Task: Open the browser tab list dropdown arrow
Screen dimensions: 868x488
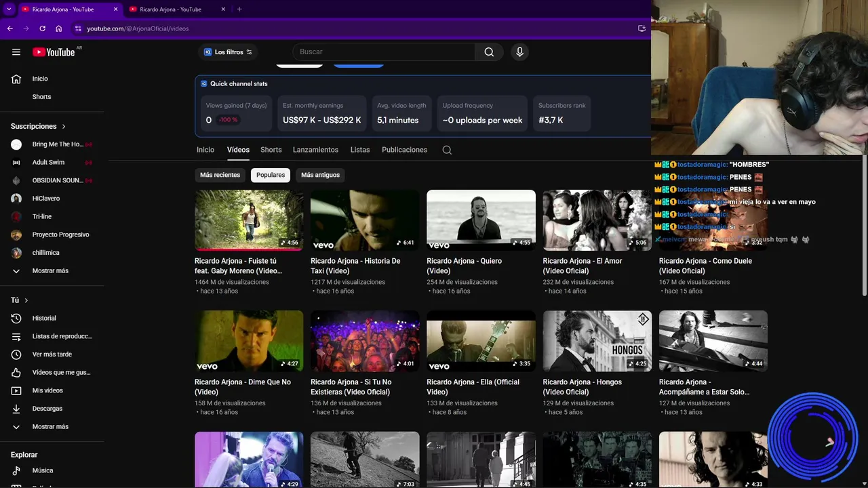Action: coord(9,9)
